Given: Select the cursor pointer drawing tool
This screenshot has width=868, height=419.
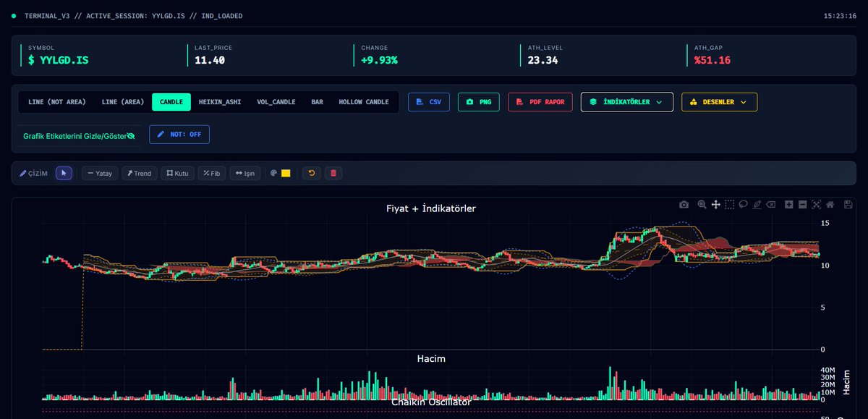Looking at the screenshot, I should [64, 173].
